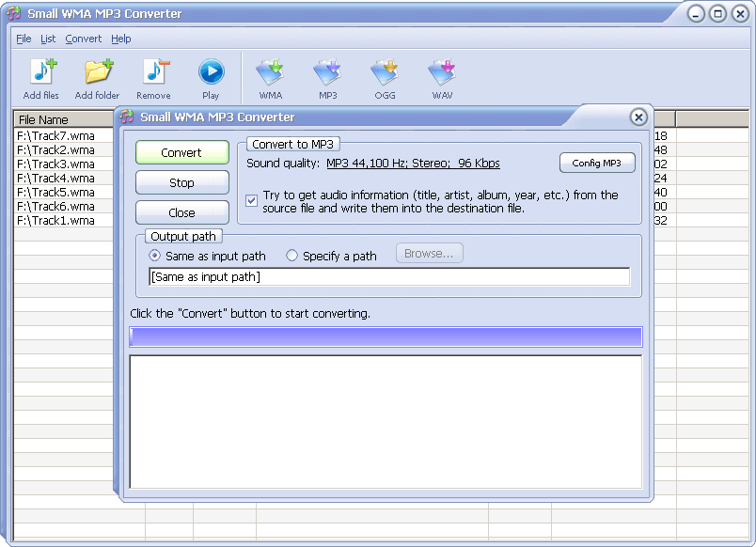Click the dialog title bar music icon

tap(127, 117)
